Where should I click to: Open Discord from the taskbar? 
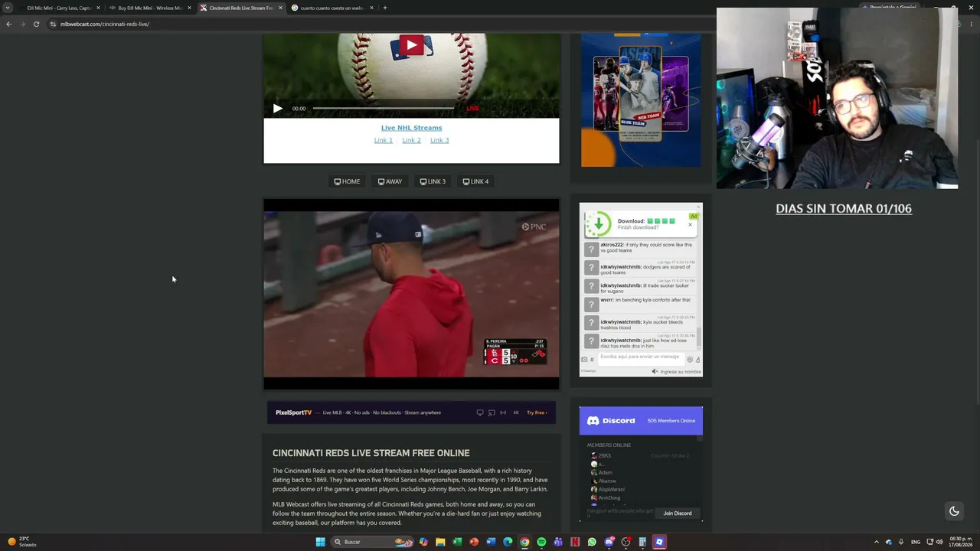point(609,542)
